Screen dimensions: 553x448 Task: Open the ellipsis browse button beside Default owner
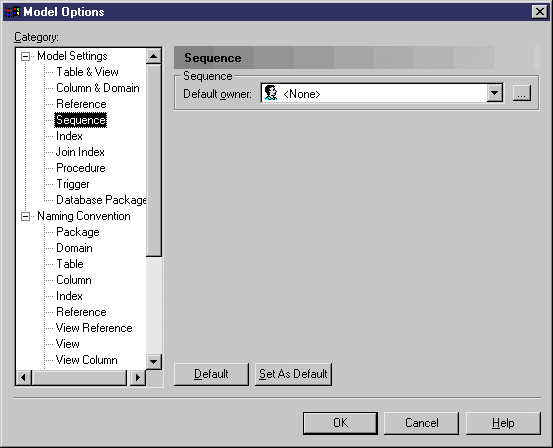tap(522, 93)
